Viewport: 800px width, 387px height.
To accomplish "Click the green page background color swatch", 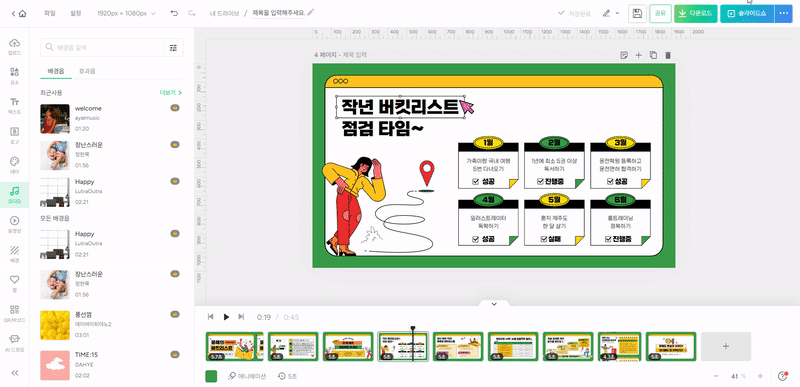I will tap(211, 376).
